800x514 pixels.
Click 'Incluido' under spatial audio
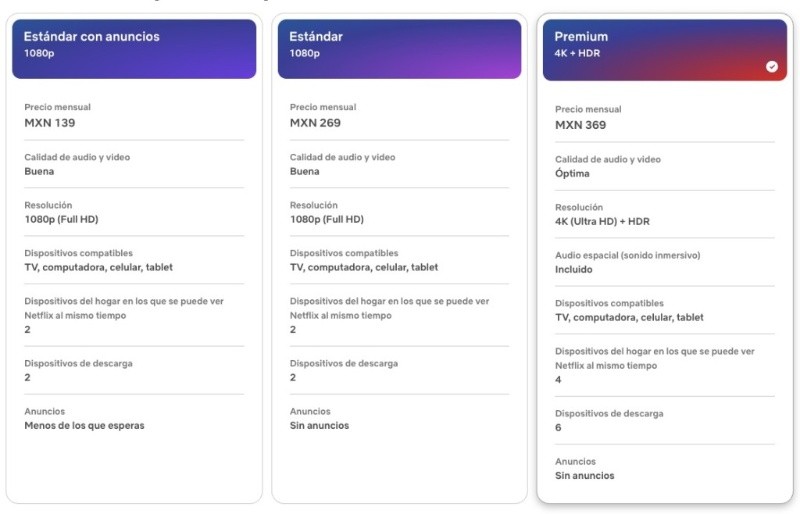[x=573, y=269]
